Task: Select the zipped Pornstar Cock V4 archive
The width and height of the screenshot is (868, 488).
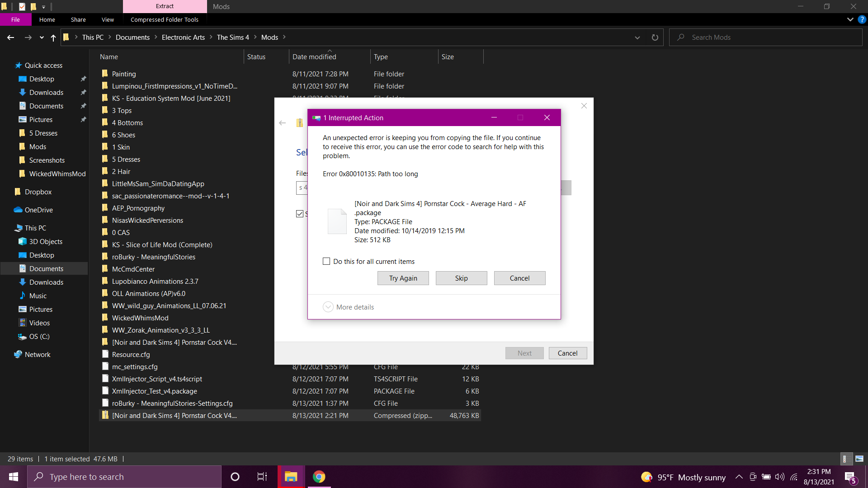Action: click(289, 416)
